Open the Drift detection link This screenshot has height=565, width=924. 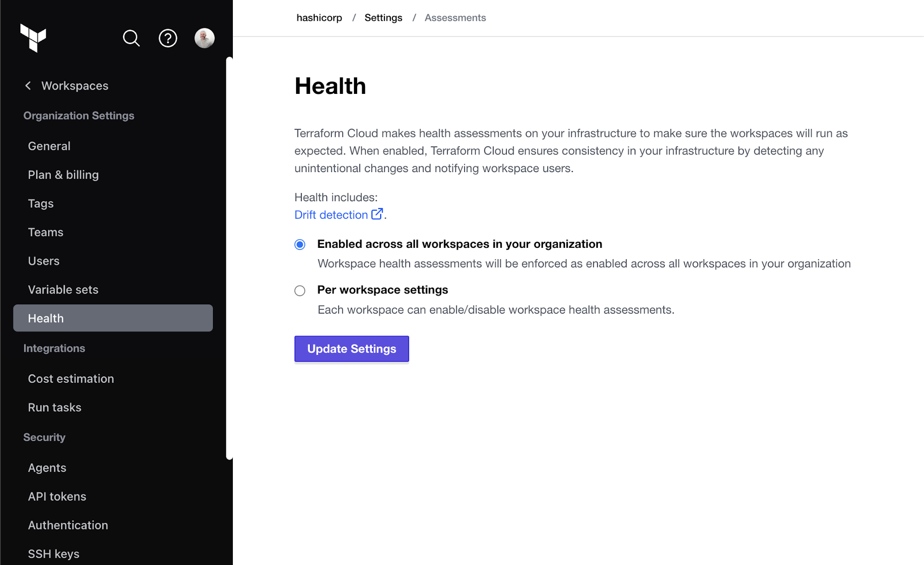click(330, 214)
